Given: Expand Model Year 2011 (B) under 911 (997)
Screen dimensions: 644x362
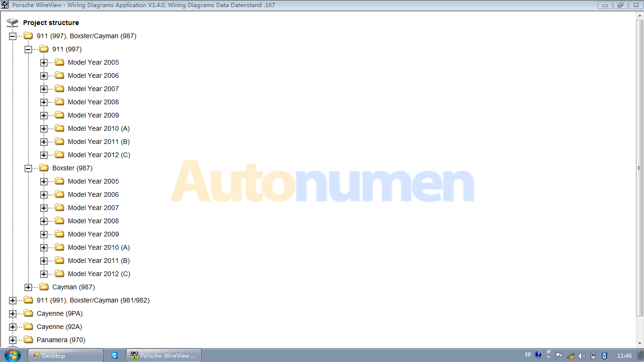Looking at the screenshot, I should (x=44, y=142).
